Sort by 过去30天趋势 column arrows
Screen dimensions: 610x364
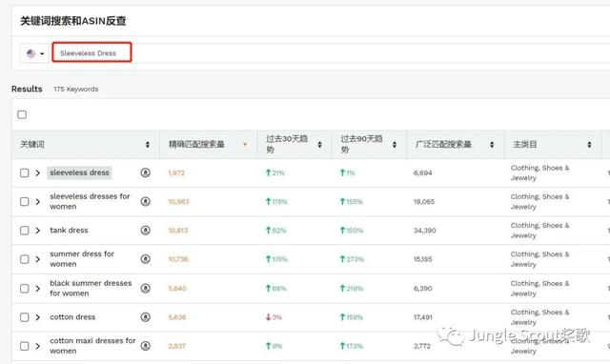point(320,145)
